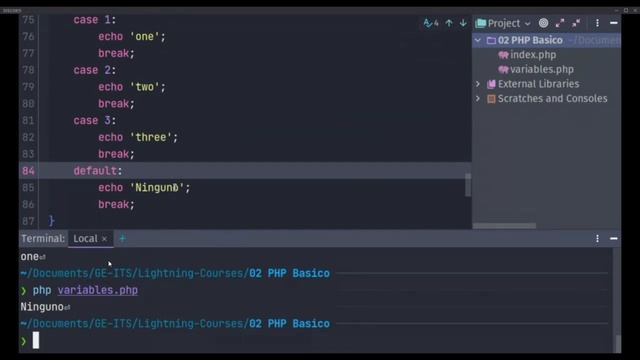Screen dimensions: 640x360
Task: Click line number 75 in the gutter
Action: point(28,20)
